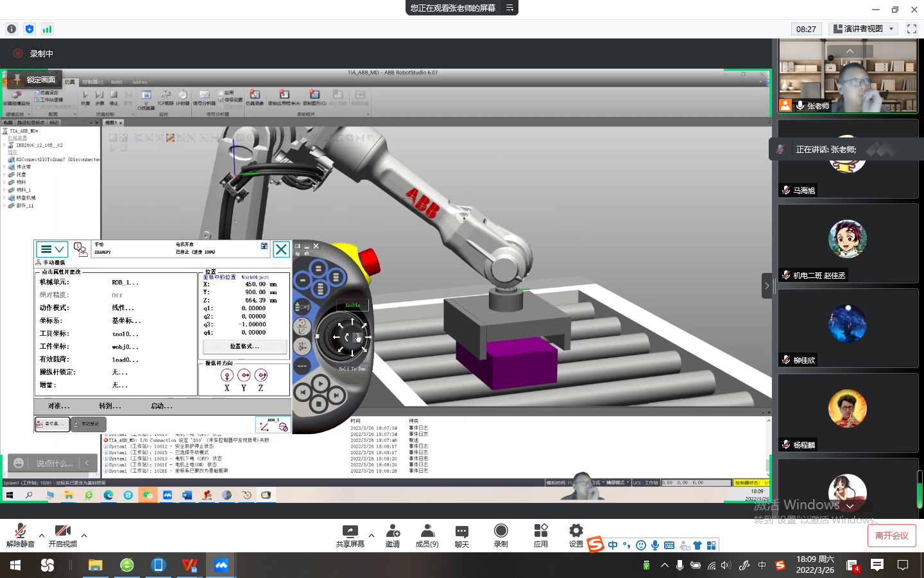Change 工件坐标 wobj0 setting
The height and width of the screenshot is (578, 924).
point(124,347)
